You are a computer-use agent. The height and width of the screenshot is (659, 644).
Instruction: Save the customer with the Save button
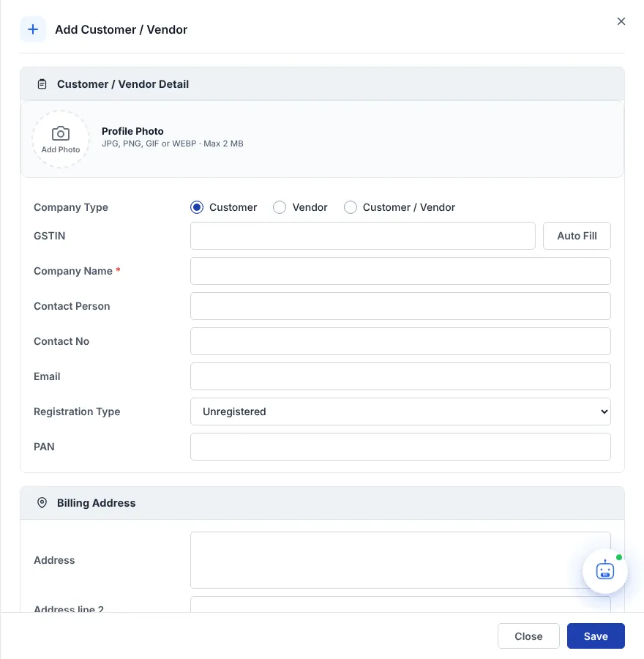click(x=596, y=636)
